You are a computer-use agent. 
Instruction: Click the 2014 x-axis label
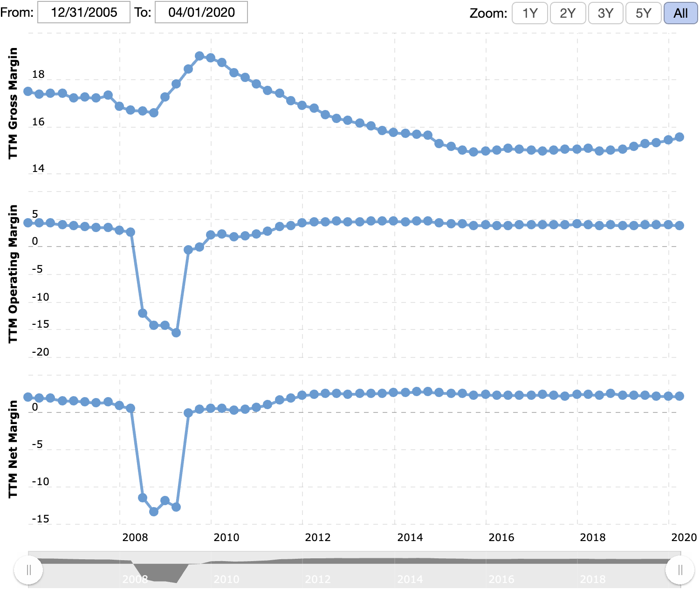(410, 537)
